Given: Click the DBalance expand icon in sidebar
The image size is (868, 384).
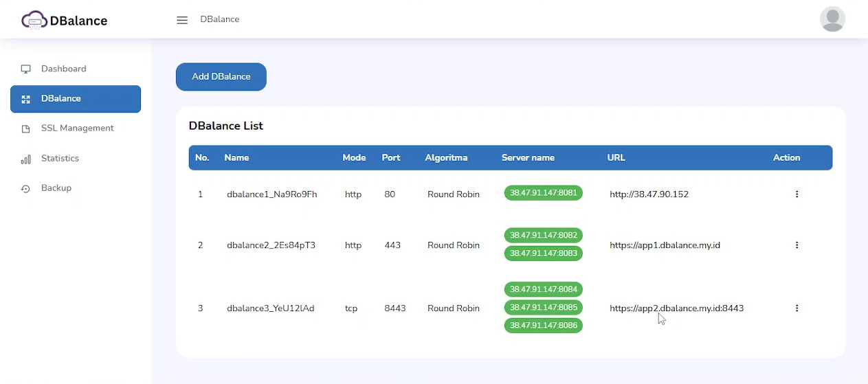Looking at the screenshot, I should click(x=26, y=99).
